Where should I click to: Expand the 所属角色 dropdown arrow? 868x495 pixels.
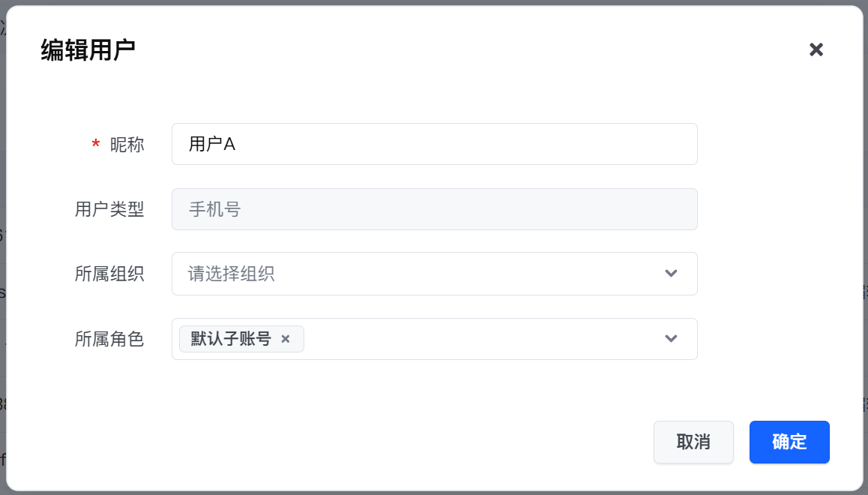point(671,339)
